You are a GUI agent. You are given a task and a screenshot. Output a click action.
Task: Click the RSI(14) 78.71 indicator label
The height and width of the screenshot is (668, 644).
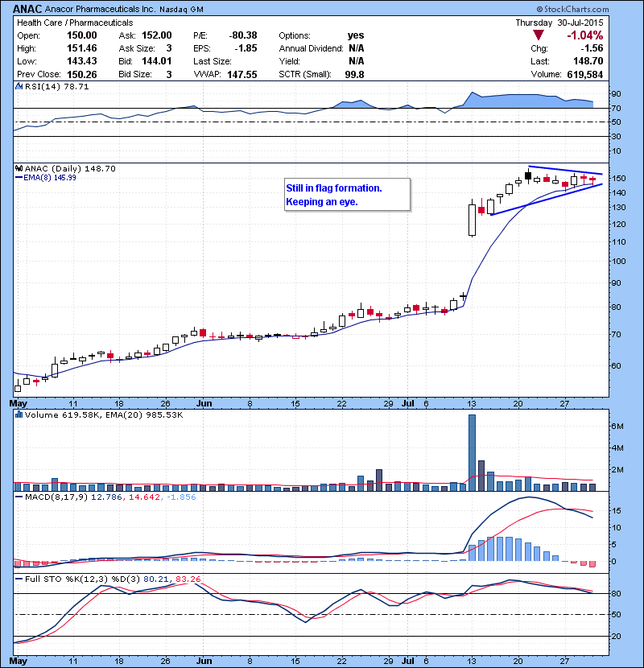[x=56, y=86]
